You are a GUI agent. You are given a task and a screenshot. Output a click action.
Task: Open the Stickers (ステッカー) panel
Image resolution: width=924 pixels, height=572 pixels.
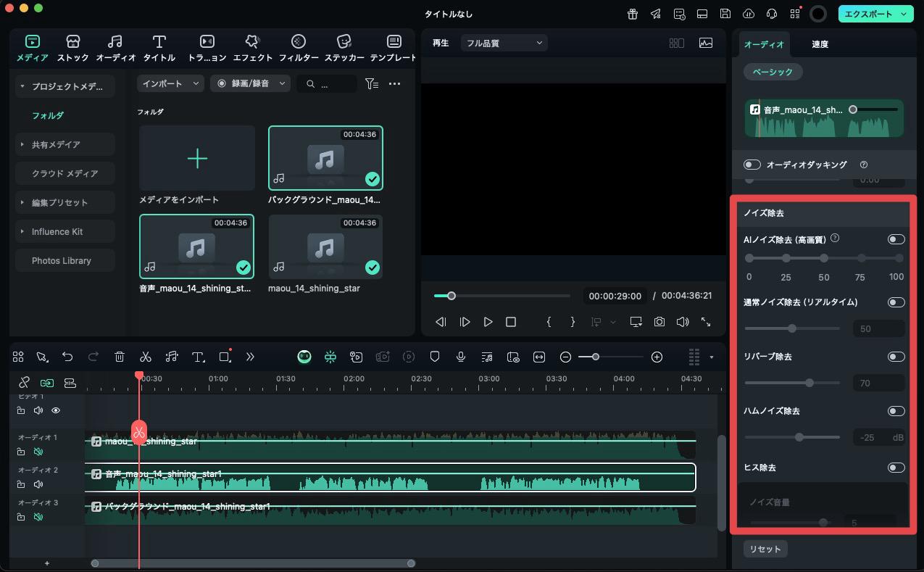(344, 48)
